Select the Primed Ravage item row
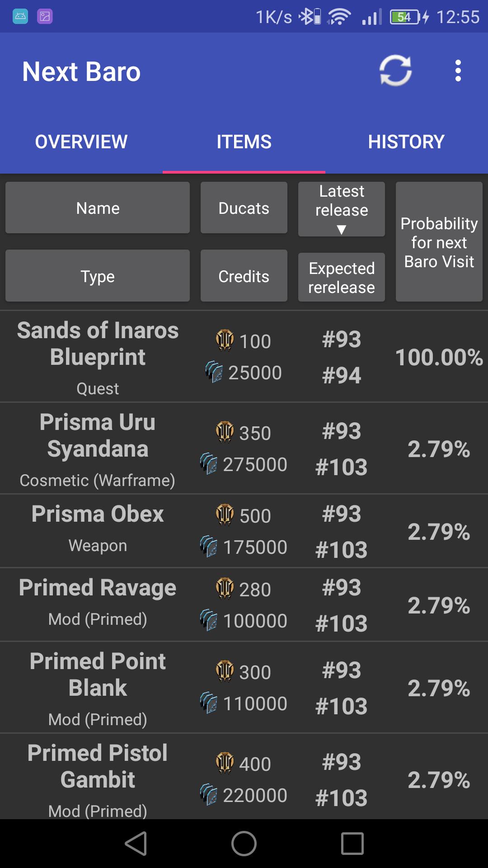 coord(244,605)
